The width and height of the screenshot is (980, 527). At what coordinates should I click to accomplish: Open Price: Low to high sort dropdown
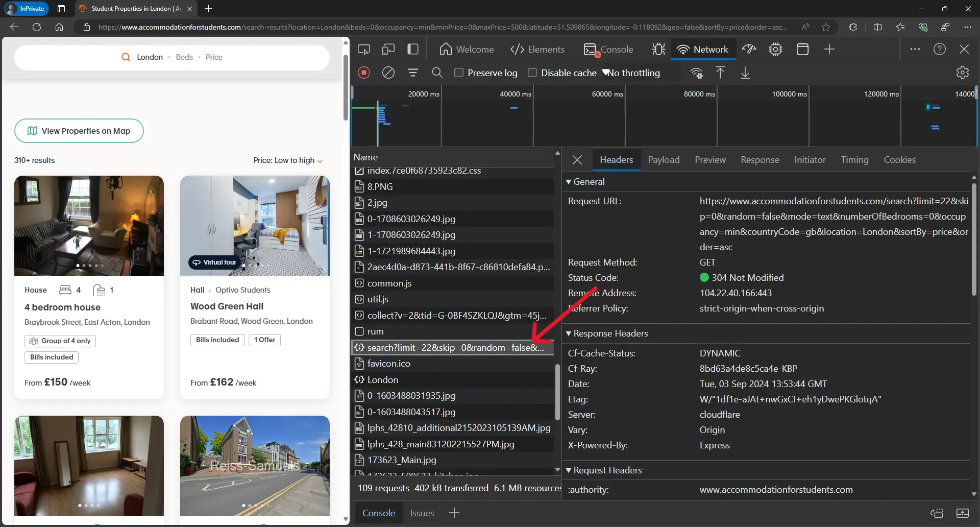tap(288, 160)
